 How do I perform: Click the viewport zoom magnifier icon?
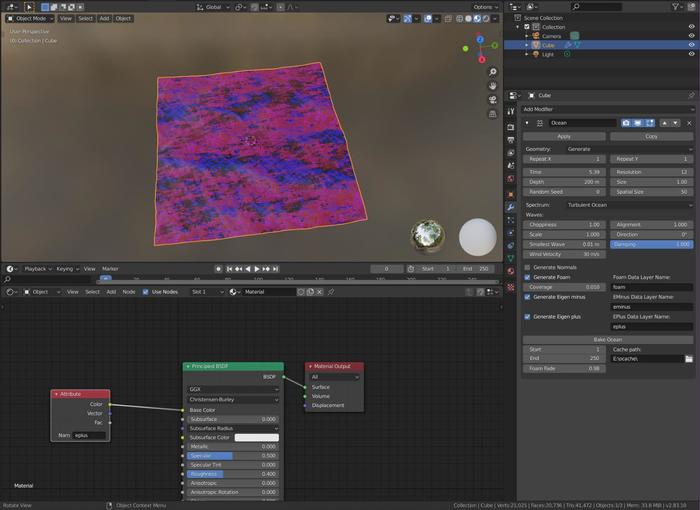493,72
